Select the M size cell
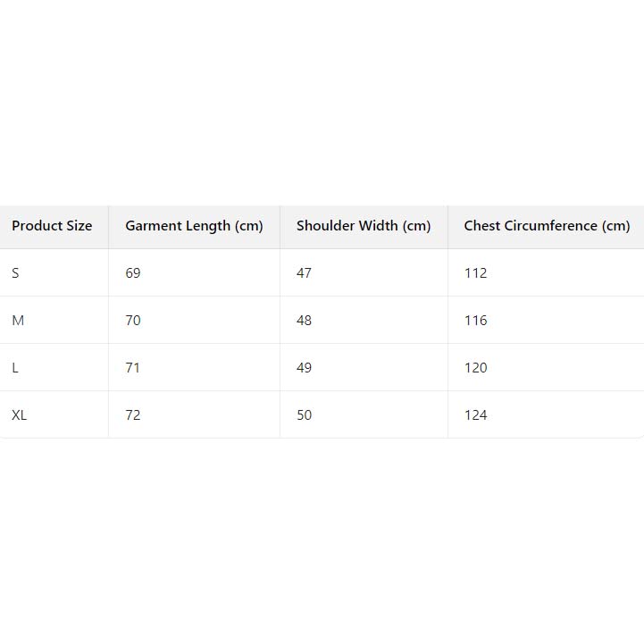Screen dimensions: 644x644 (18, 321)
